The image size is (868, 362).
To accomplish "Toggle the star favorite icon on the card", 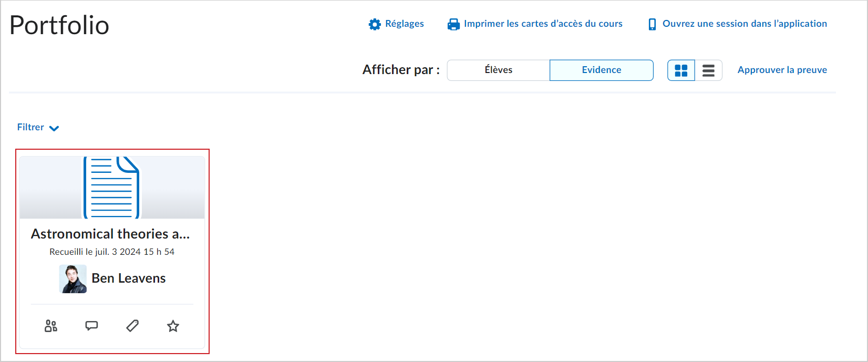I will click(x=173, y=326).
